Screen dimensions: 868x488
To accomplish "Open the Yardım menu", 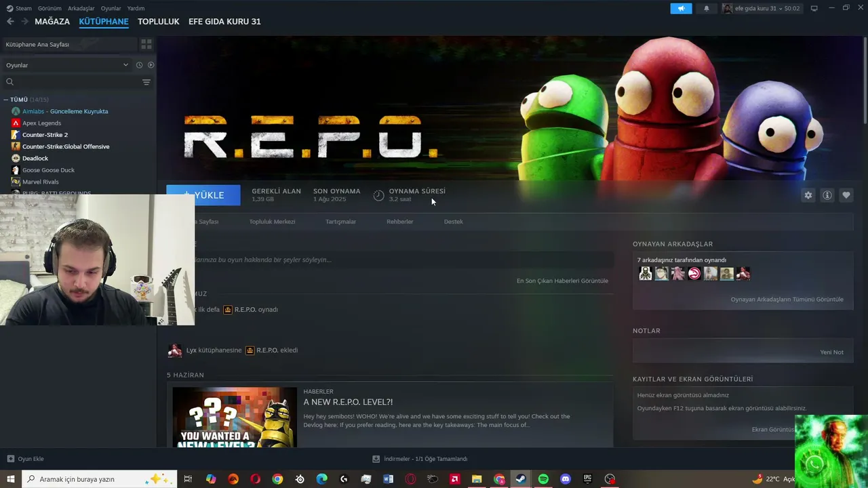I will point(136,8).
